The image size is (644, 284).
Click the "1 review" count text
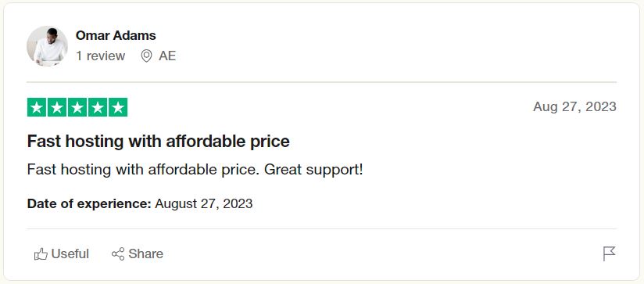coord(100,56)
